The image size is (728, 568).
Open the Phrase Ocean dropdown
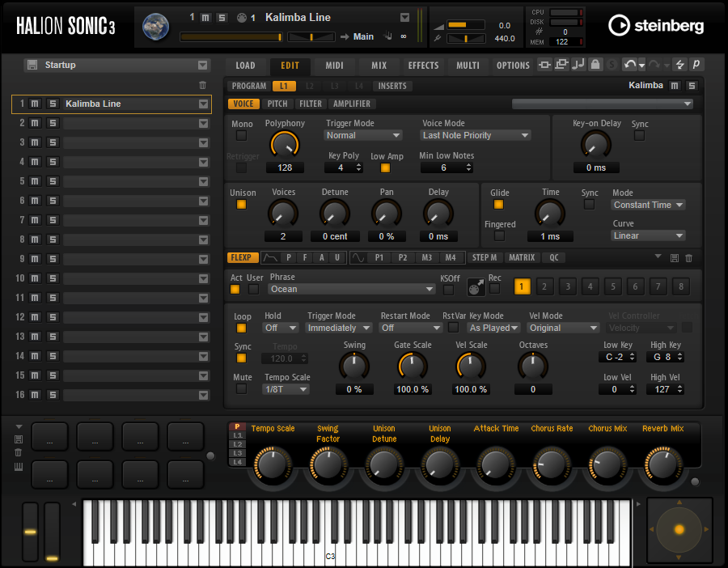pyautogui.click(x=352, y=289)
